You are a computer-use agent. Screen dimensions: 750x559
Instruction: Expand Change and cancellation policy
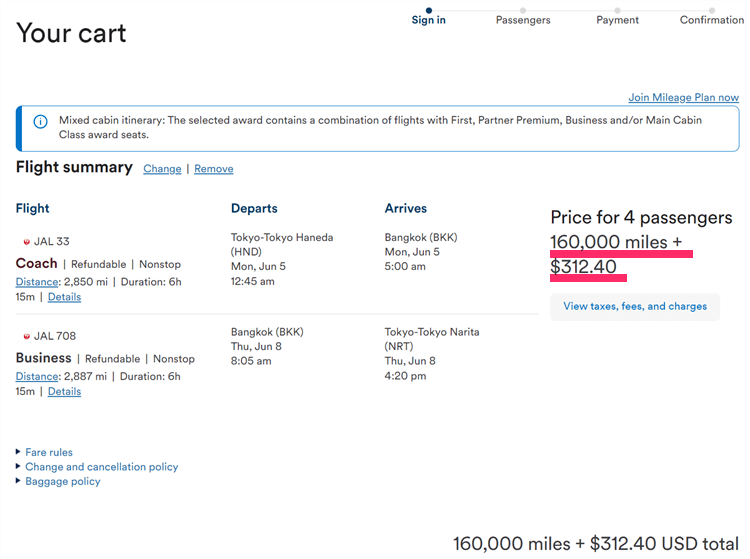tap(101, 467)
